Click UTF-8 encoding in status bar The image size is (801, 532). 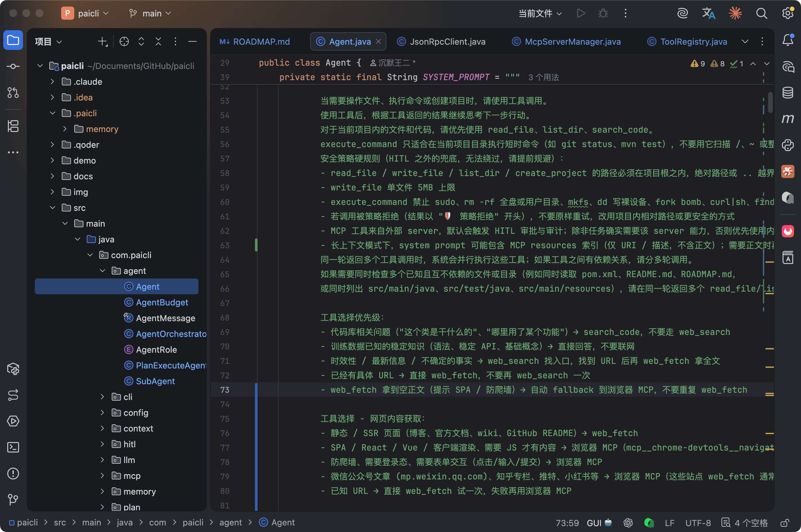point(698,523)
